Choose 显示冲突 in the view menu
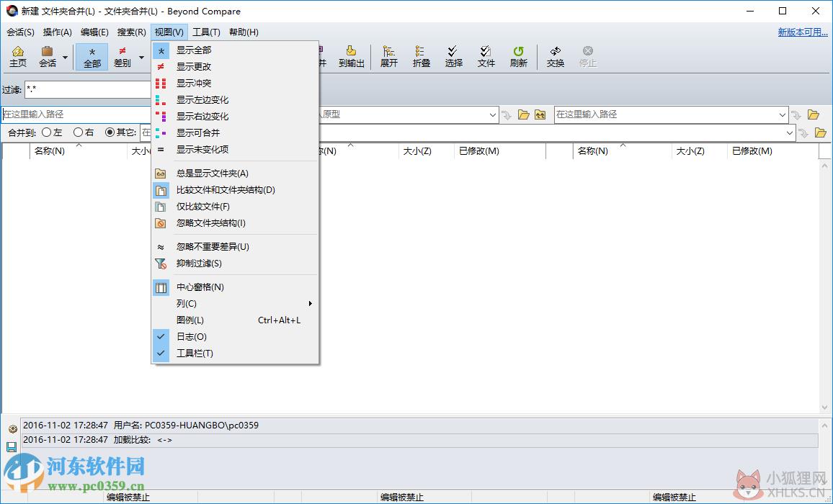 pos(236,84)
